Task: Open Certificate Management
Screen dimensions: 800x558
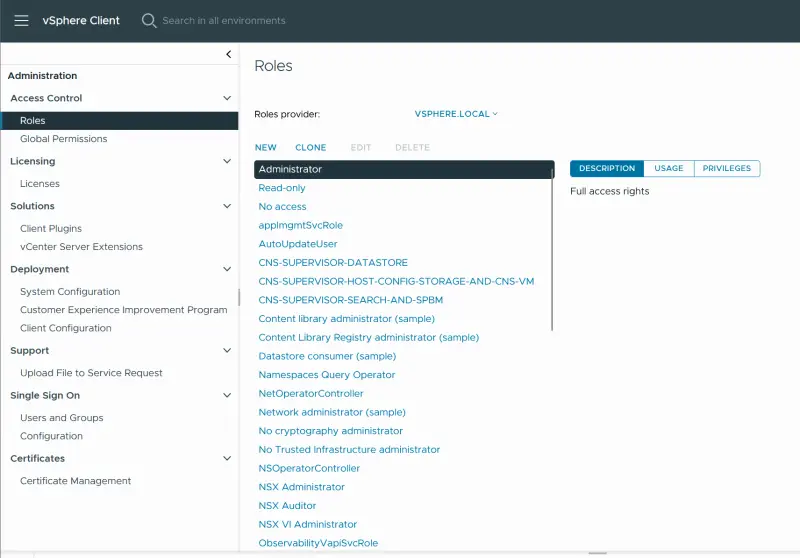Action: click(x=76, y=481)
